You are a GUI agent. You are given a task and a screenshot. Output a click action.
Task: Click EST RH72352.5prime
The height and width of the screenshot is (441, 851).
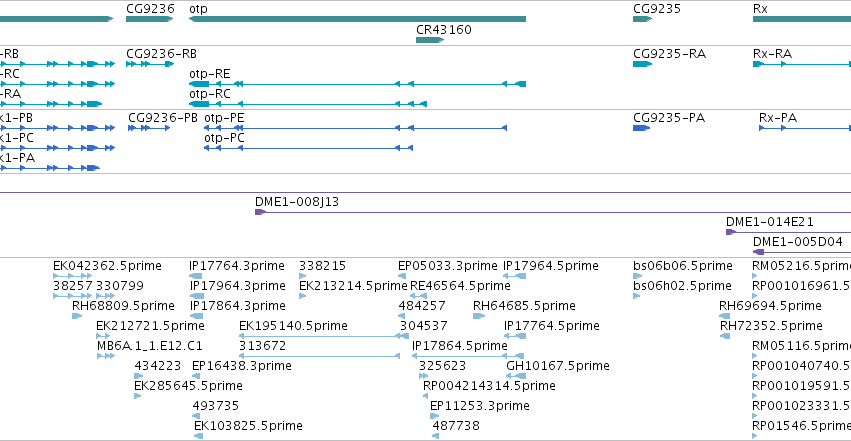click(x=725, y=336)
